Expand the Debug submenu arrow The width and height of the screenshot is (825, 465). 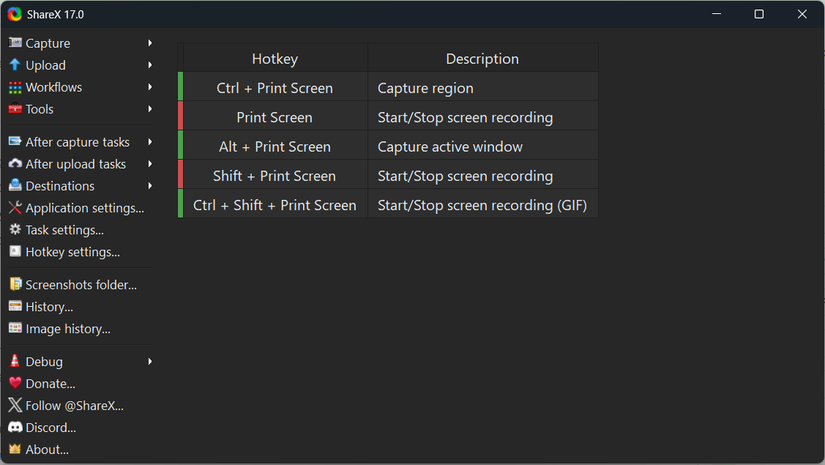[150, 362]
